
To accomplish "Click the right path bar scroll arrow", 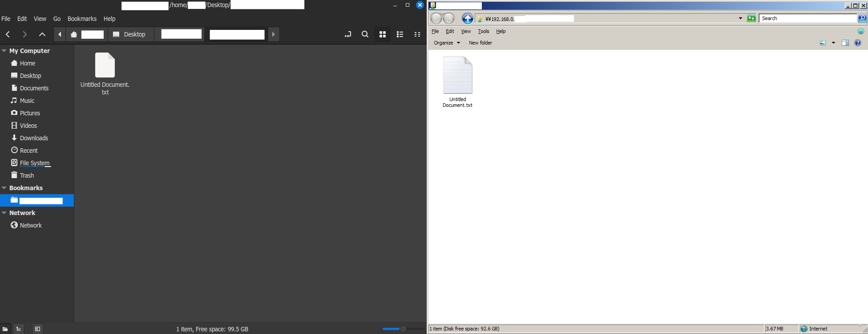I will (x=273, y=34).
